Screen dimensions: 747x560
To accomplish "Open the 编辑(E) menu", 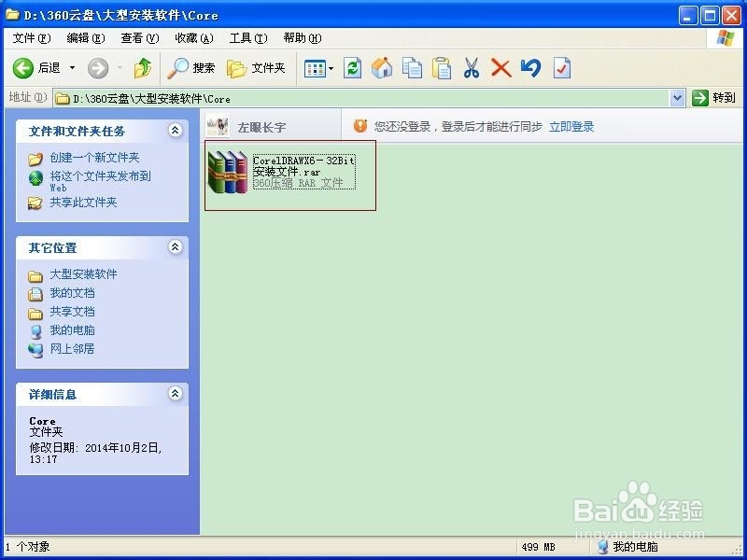I will point(86,38).
